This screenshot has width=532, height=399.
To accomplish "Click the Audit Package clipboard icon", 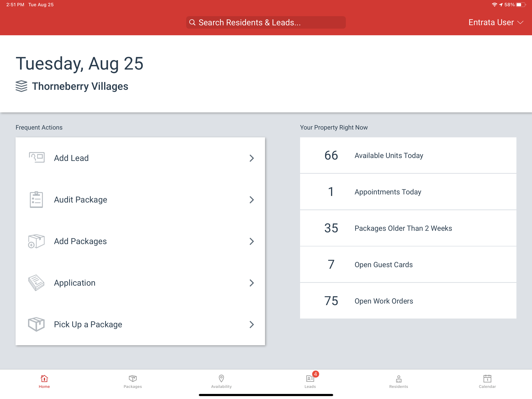I will [x=36, y=199].
